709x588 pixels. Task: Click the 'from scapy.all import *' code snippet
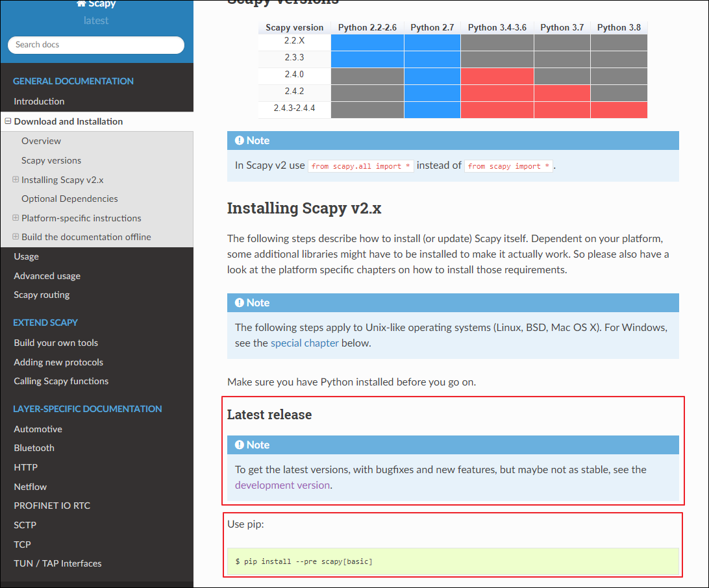(x=360, y=166)
